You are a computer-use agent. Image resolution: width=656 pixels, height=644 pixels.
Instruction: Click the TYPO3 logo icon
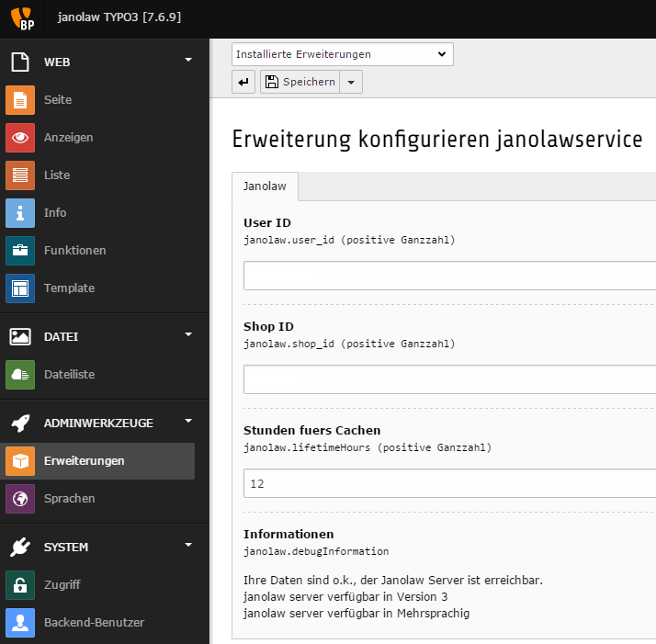pyautogui.click(x=22, y=18)
